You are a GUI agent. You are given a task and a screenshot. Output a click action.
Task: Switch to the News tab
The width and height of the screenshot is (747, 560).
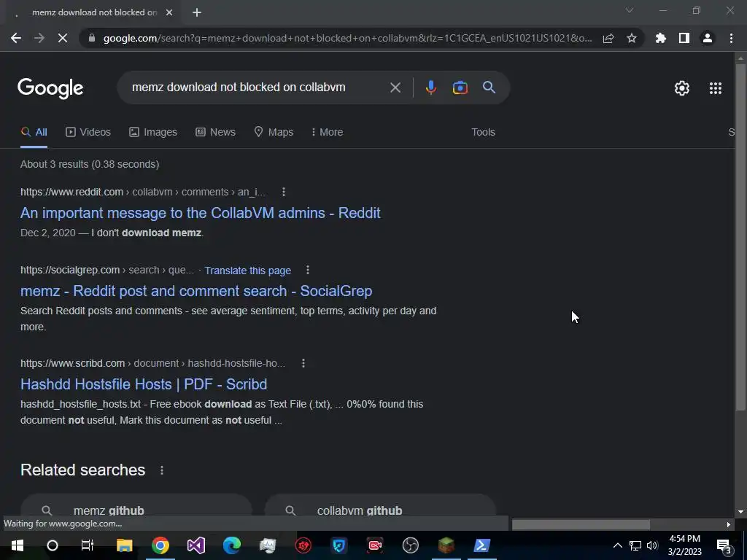click(215, 132)
